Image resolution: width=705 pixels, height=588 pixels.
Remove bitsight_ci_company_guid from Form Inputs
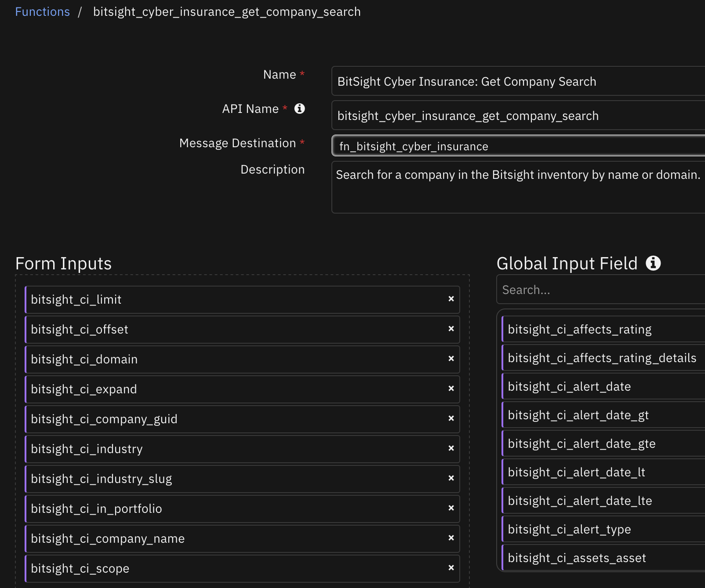click(x=451, y=418)
